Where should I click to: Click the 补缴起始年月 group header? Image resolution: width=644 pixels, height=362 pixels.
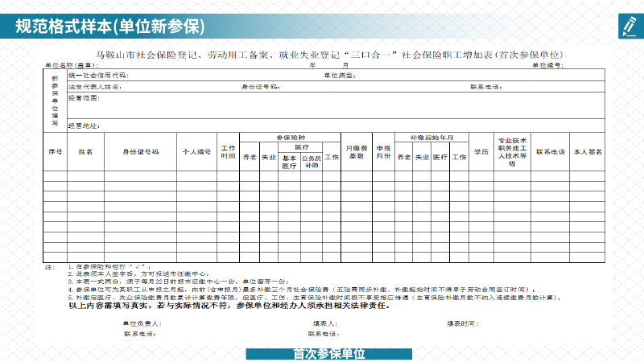(x=431, y=138)
